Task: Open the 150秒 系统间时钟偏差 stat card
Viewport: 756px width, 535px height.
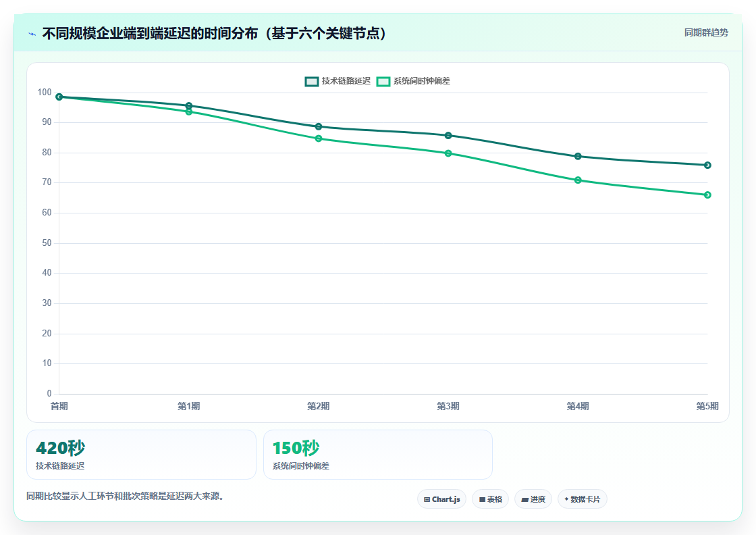Action: click(x=378, y=455)
